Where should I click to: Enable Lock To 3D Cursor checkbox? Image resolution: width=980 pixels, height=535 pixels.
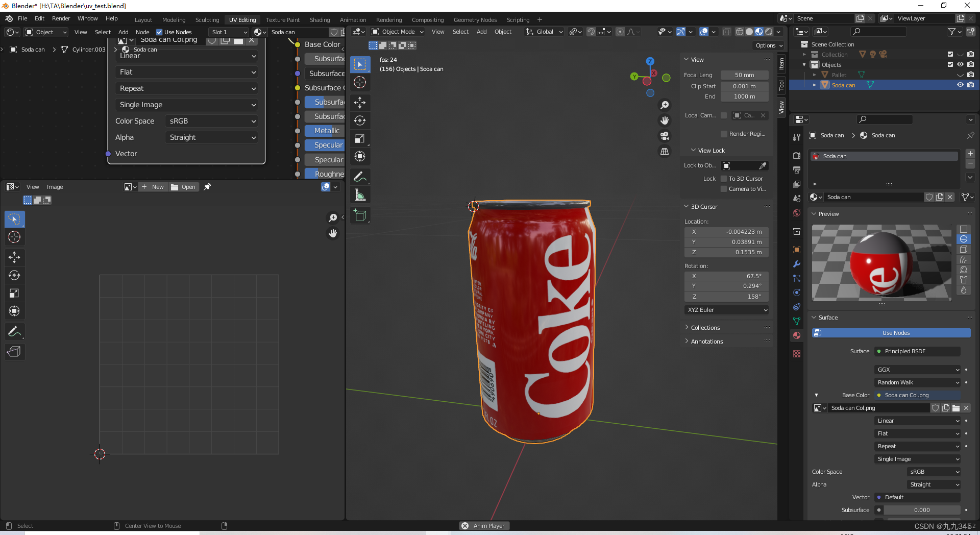(x=724, y=179)
